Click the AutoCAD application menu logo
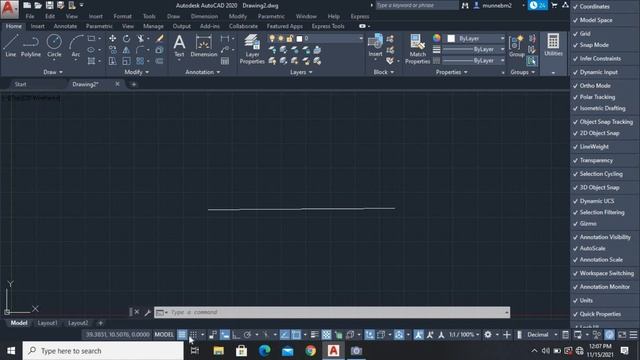 9,9
